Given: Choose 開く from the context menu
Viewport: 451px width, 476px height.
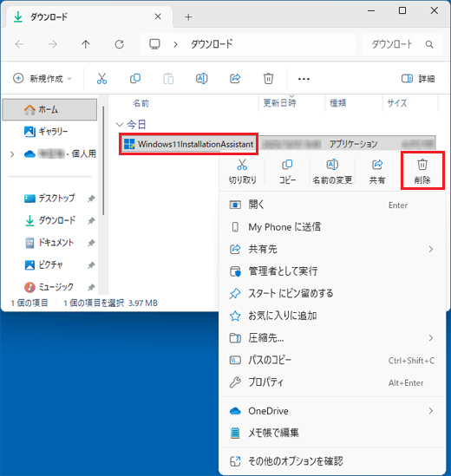Looking at the screenshot, I should 332,205.
